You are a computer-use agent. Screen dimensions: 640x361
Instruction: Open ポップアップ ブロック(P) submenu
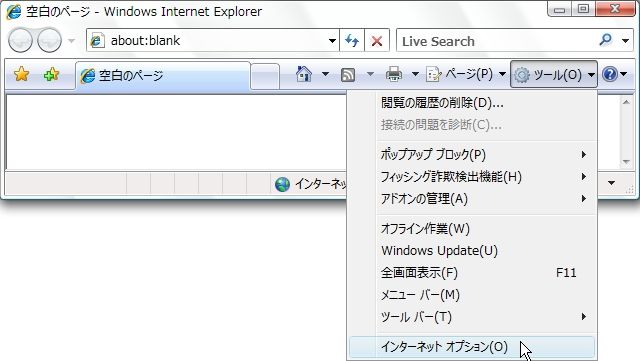point(473,154)
